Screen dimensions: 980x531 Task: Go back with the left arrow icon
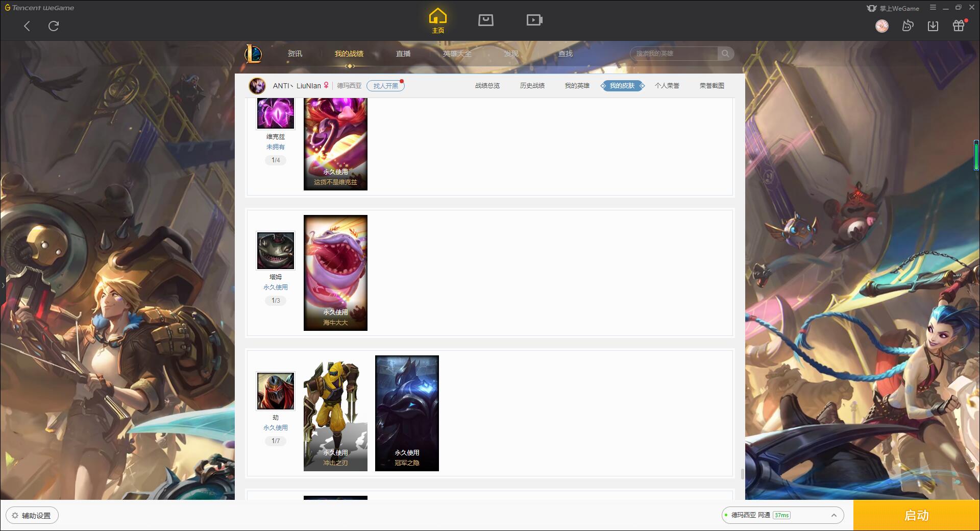point(27,26)
